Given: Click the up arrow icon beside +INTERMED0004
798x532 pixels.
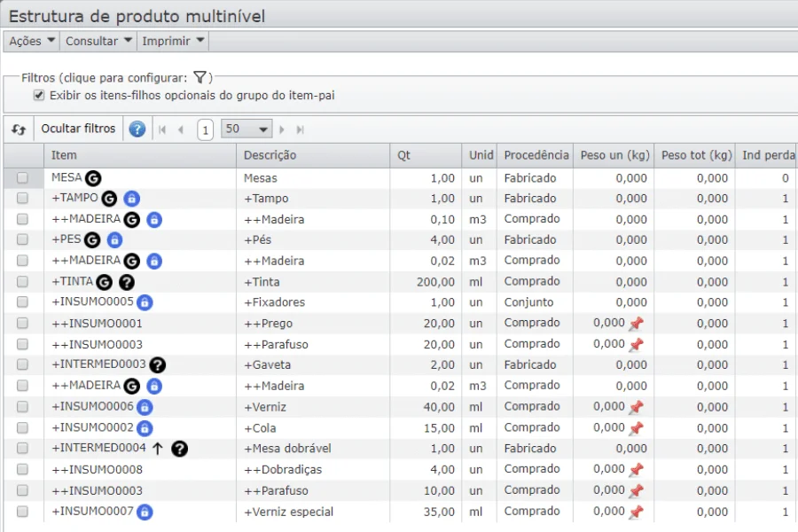Looking at the screenshot, I should coord(158,449).
